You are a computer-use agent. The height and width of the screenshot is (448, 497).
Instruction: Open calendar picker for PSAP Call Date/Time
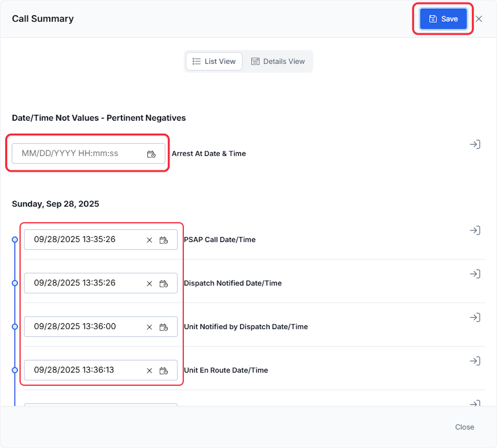pyautogui.click(x=164, y=240)
